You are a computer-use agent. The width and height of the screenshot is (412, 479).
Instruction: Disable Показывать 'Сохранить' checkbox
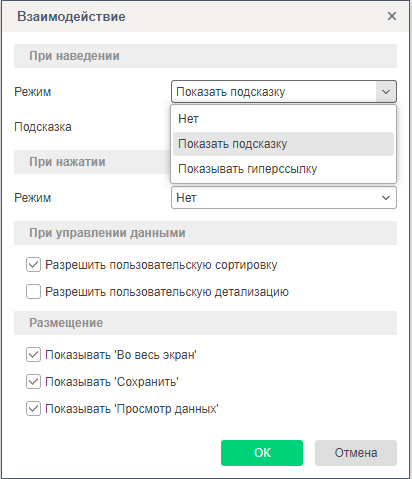[x=33, y=382]
